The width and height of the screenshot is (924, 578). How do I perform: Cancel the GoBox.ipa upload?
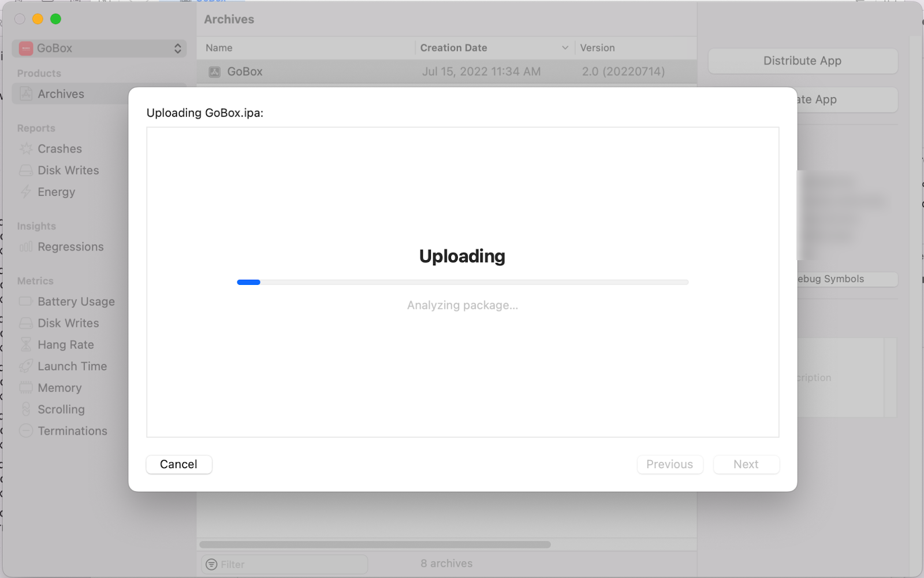[x=179, y=464]
